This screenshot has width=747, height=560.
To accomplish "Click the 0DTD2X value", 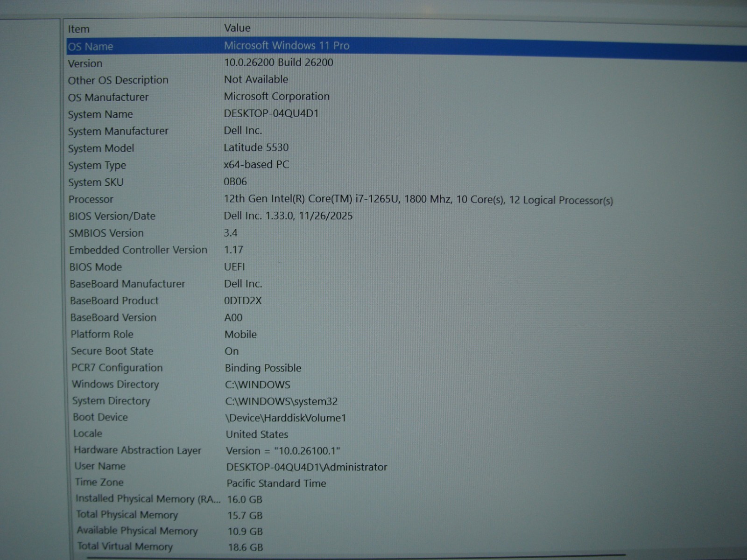I will click(243, 301).
